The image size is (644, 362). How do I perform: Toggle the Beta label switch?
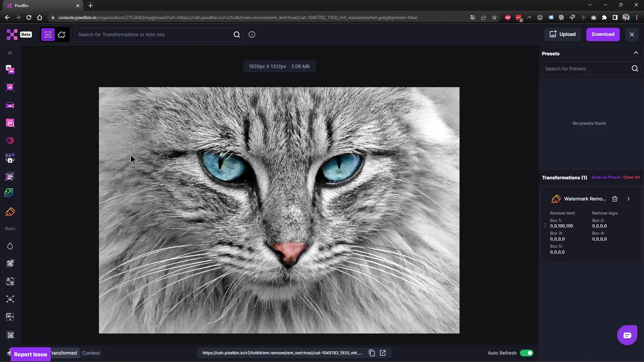coord(25,34)
